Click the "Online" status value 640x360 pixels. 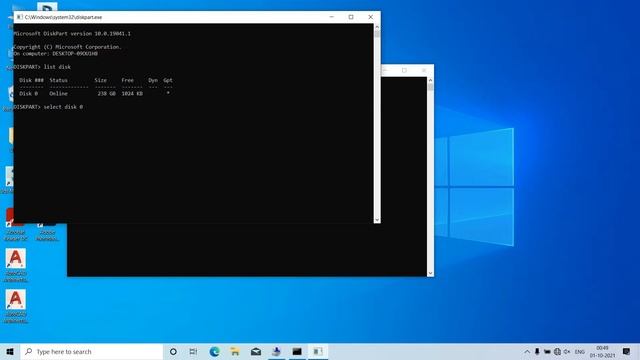pyautogui.click(x=58, y=94)
